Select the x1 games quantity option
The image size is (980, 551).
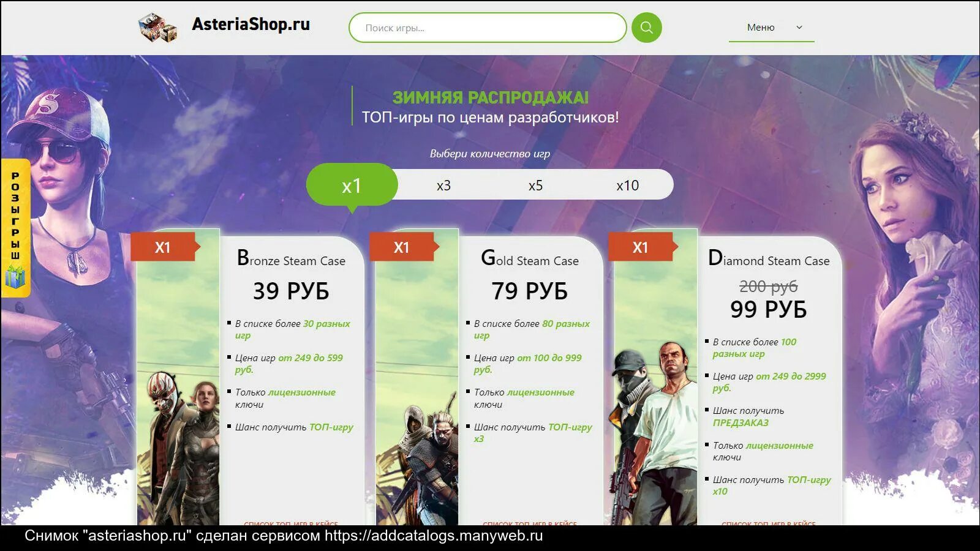352,185
